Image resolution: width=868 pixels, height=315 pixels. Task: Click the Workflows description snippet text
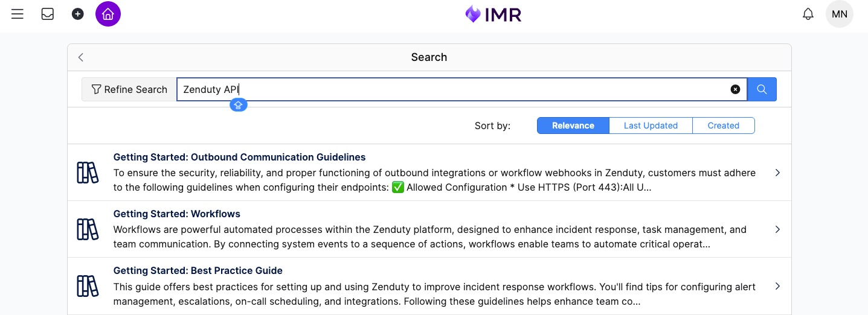430,237
